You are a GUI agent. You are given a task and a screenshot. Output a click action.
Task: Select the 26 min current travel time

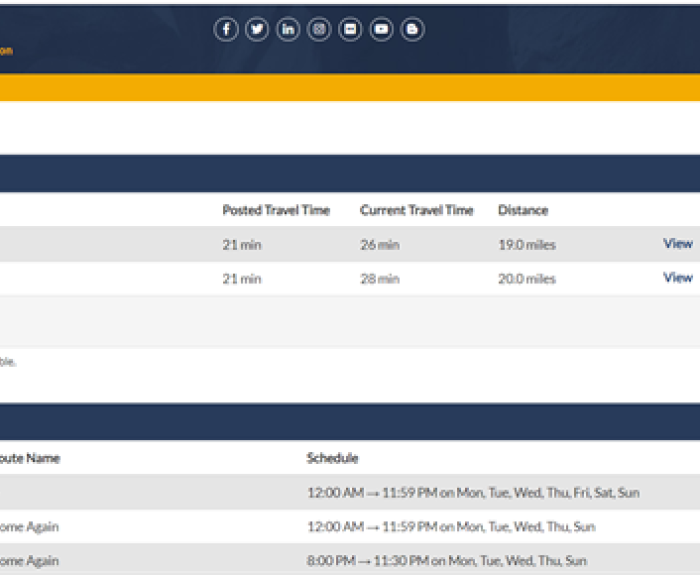pos(379,244)
